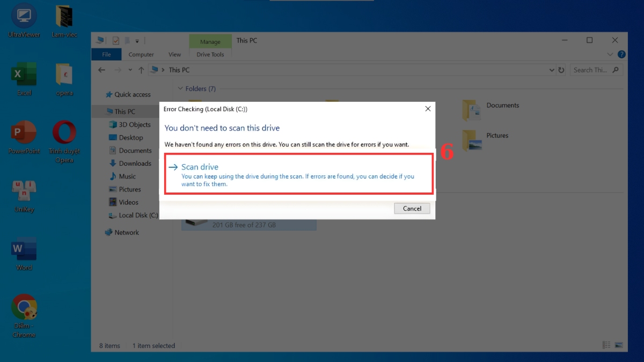Switch to the View ribbon tab
The image size is (644, 362).
(174, 54)
